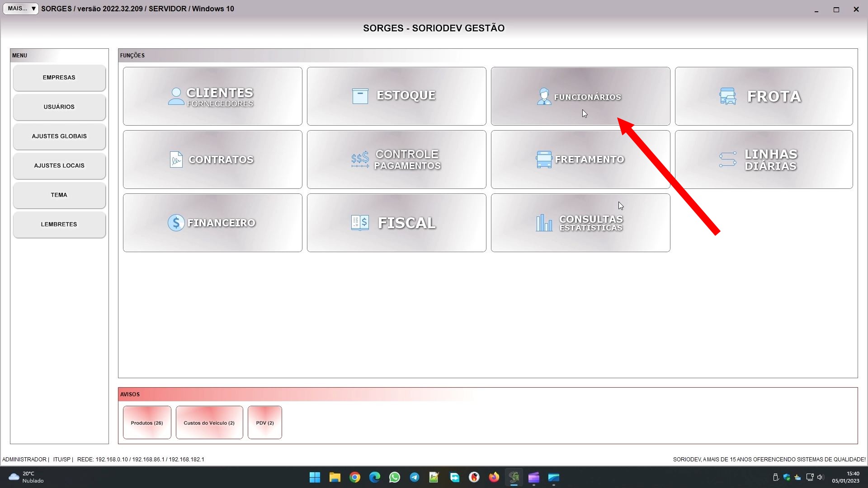Open Controle Pagamentos module

pyautogui.click(x=396, y=160)
